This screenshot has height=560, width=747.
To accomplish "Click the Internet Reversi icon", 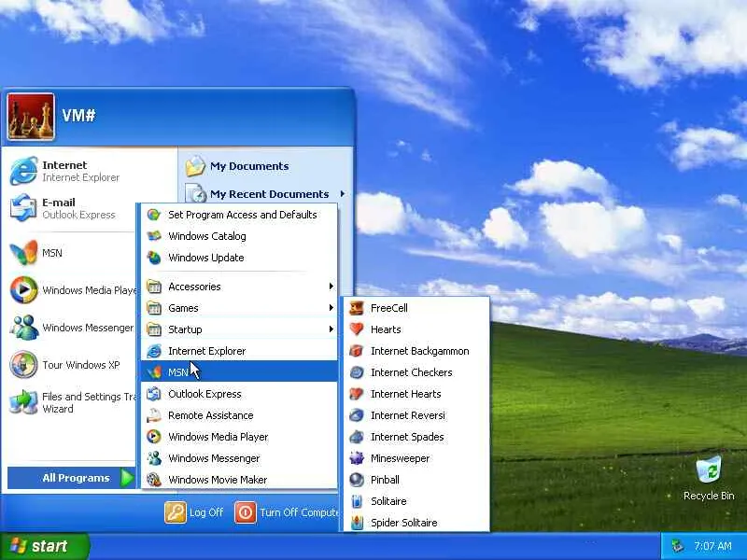I will click(357, 415).
